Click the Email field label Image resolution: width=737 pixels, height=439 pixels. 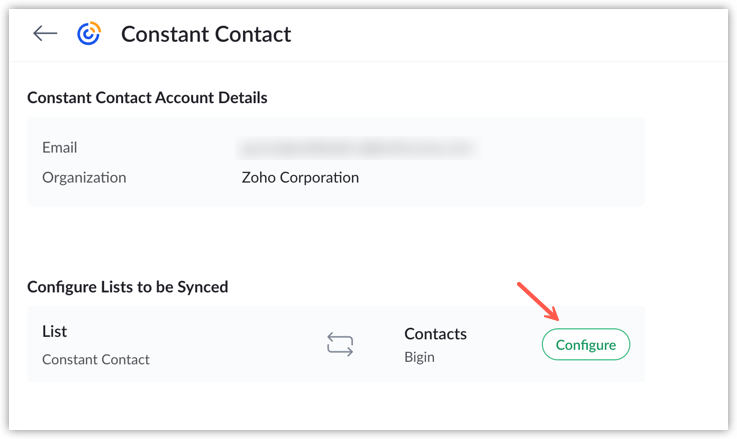click(59, 147)
